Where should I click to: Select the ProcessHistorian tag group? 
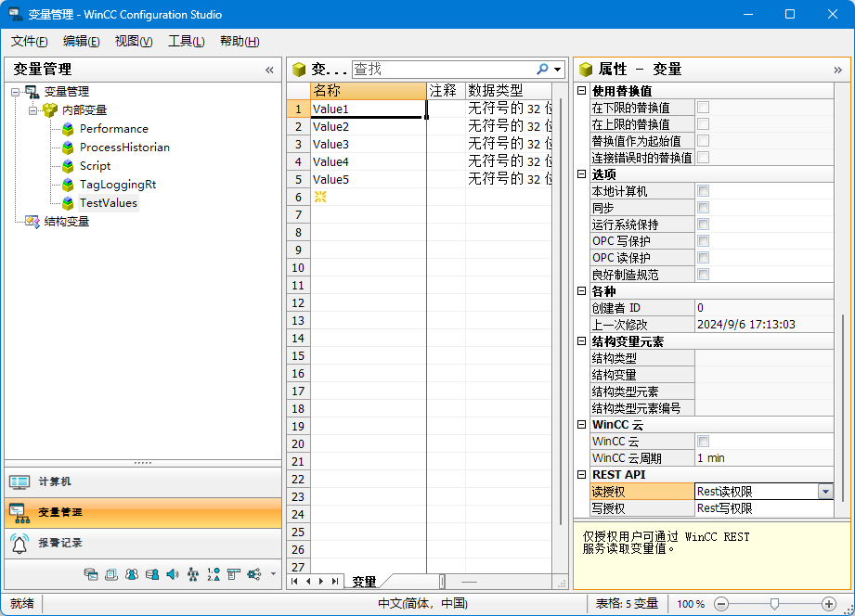[124, 148]
